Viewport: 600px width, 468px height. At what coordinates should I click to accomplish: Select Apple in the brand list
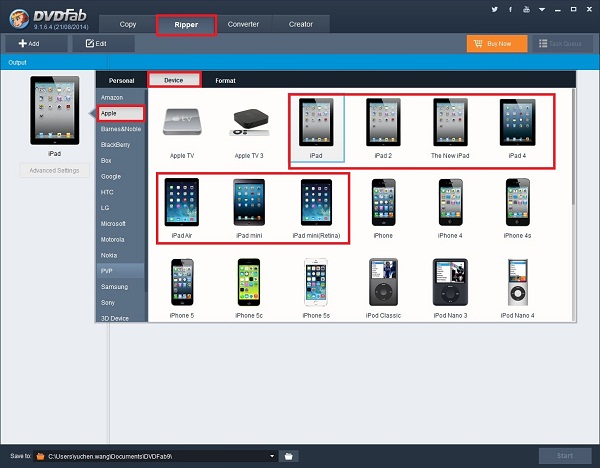121,113
